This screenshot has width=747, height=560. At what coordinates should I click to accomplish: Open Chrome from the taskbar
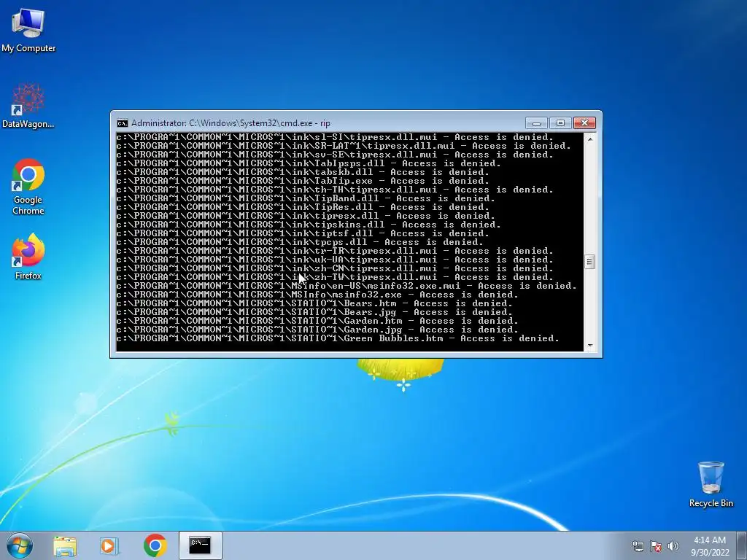point(155,545)
